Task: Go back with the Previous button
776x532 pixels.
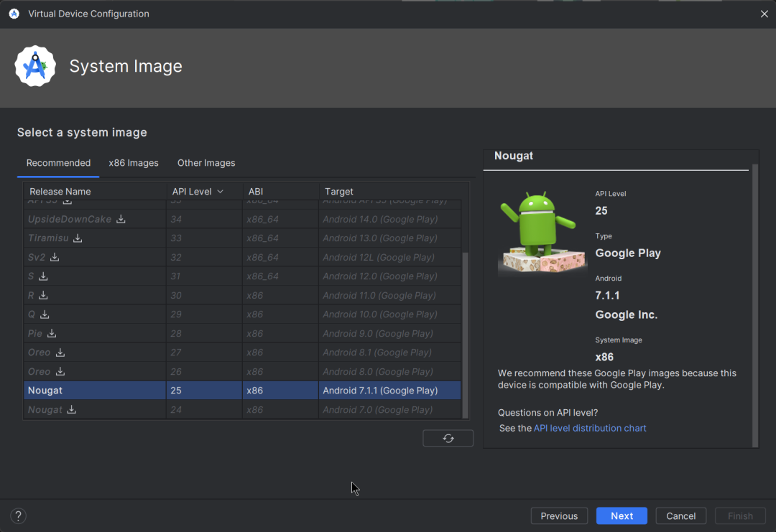Action: (x=559, y=515)
